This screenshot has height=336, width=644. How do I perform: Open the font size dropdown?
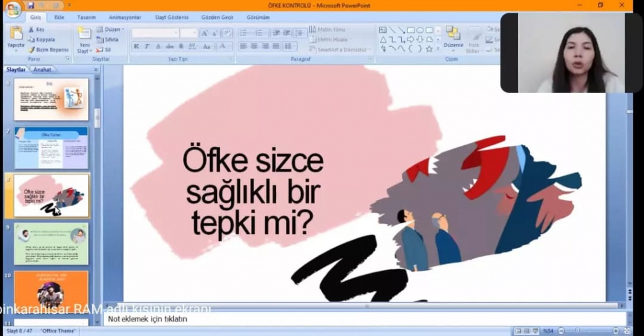point(194,33)
